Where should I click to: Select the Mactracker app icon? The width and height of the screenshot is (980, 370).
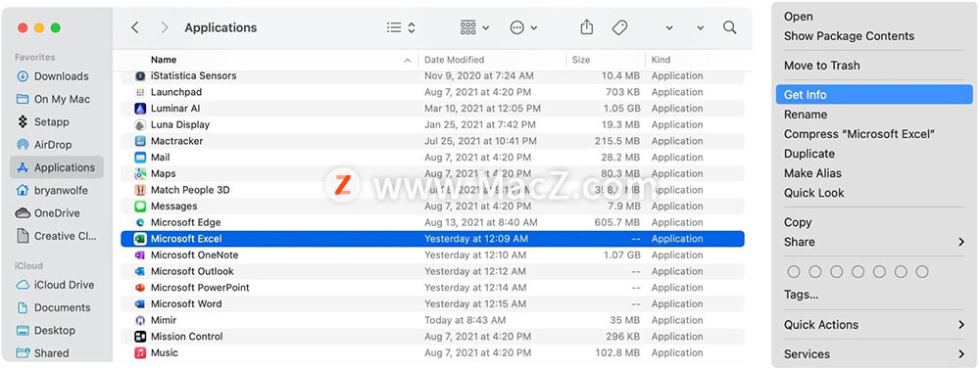pos(140,141)
